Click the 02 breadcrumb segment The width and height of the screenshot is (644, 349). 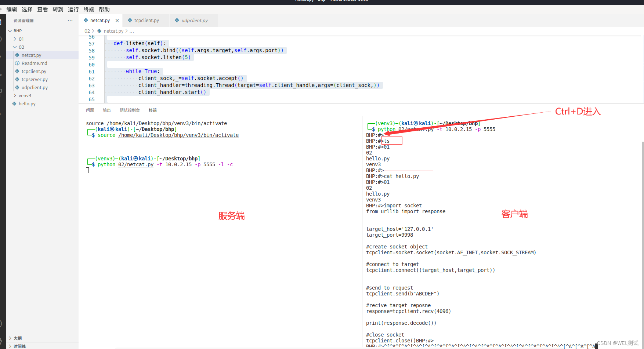pyautogui.click(x=87, y=31)
